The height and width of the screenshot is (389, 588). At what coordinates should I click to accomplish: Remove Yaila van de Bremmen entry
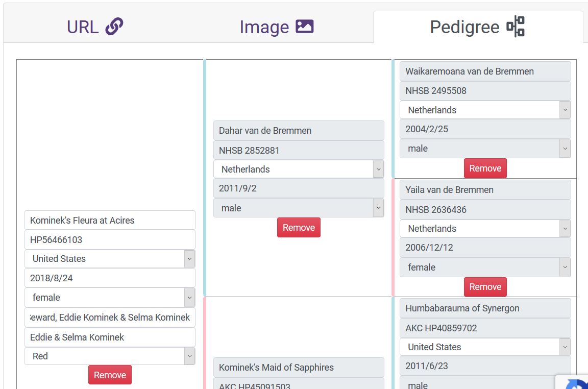[485, 287]
